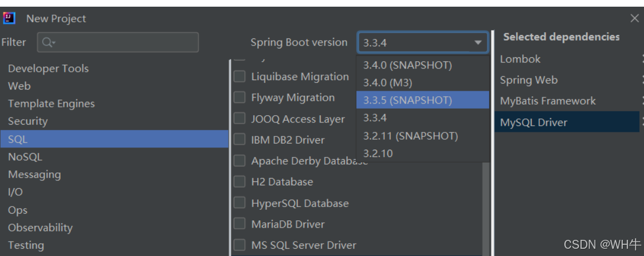Select version 3.4.0 (SNAPSHOT)

click(x=422, y=65)
